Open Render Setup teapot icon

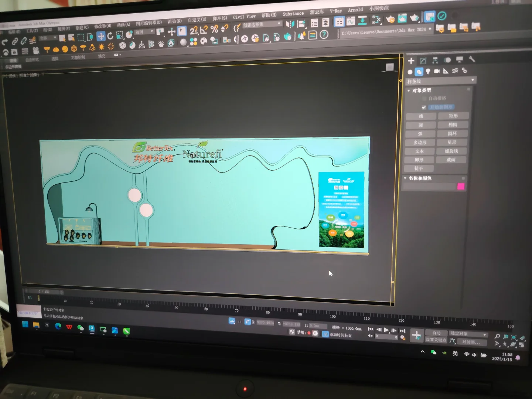tap(390, 19)
